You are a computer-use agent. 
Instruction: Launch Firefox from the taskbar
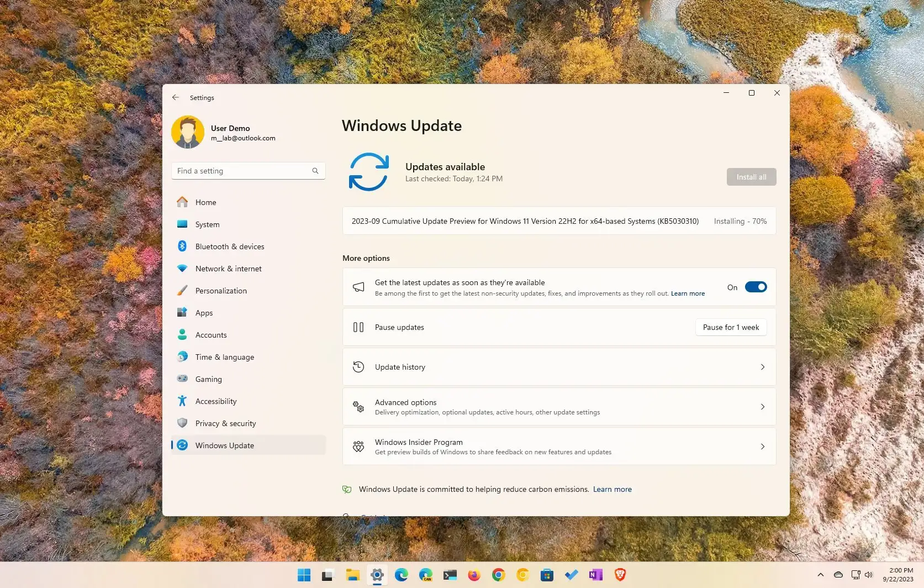click(x=474, y=575)
